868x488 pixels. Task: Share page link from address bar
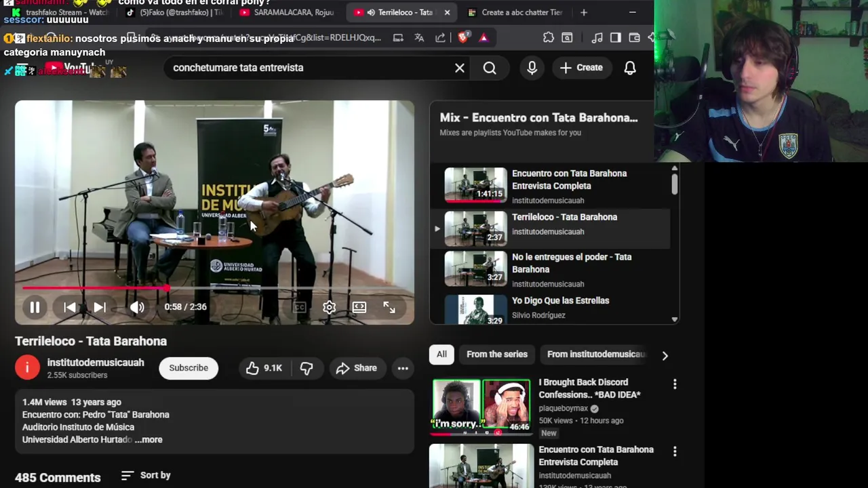pyautogui.click(x=440, y=38)
